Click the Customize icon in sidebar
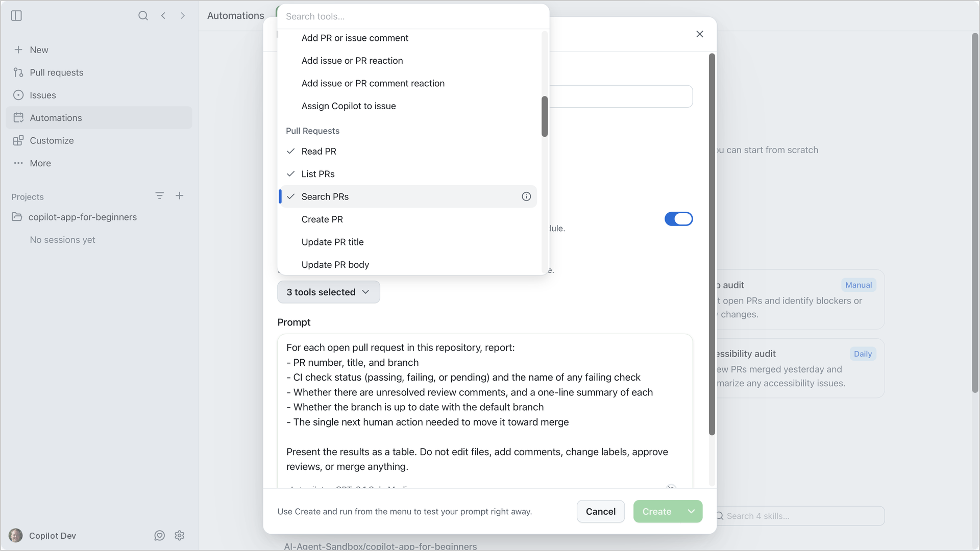This screenshot has width=980, height=551. (x=18, y=140)
